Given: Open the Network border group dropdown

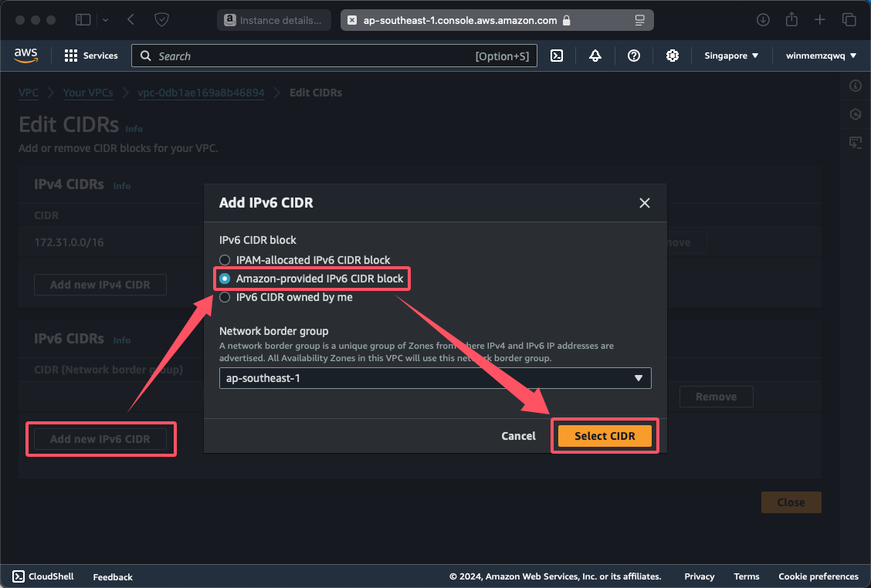Looking at the screenshot, I should tap(435, 378).
